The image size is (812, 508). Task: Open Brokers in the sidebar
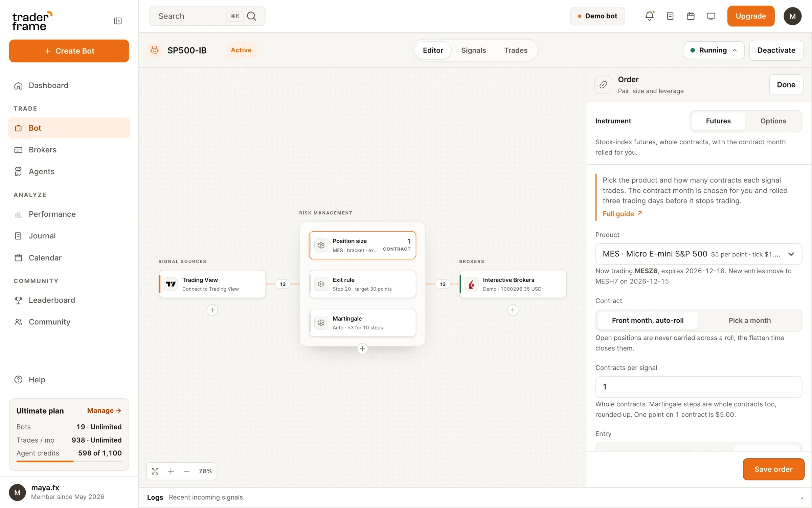(x=69, y=150)
